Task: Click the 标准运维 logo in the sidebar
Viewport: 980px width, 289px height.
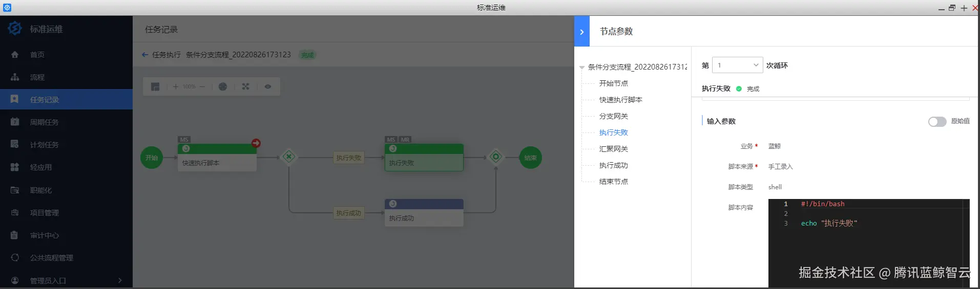Action: click(15, 29)
